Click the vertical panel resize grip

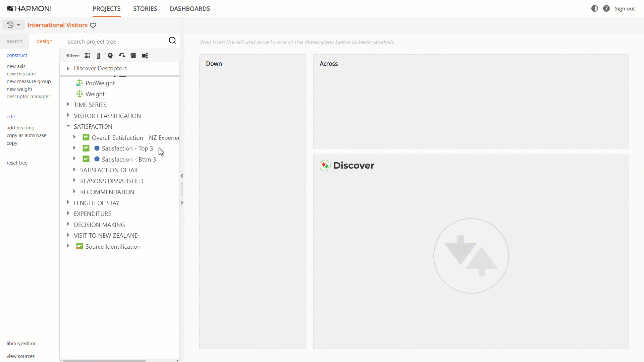pyautogui.click(x=182, y=189)
